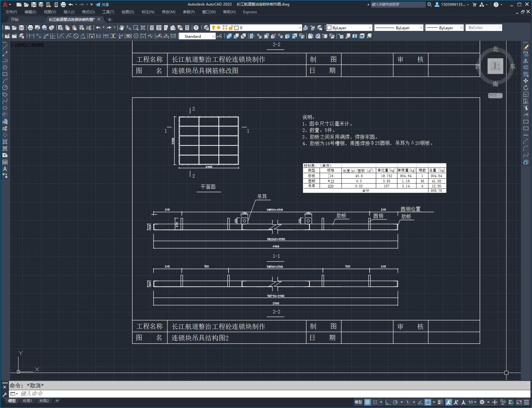This screenshot has height=408, width=532.
Task: Toggle snap mode dots in status bar
Action: click(x=375, y=402)
